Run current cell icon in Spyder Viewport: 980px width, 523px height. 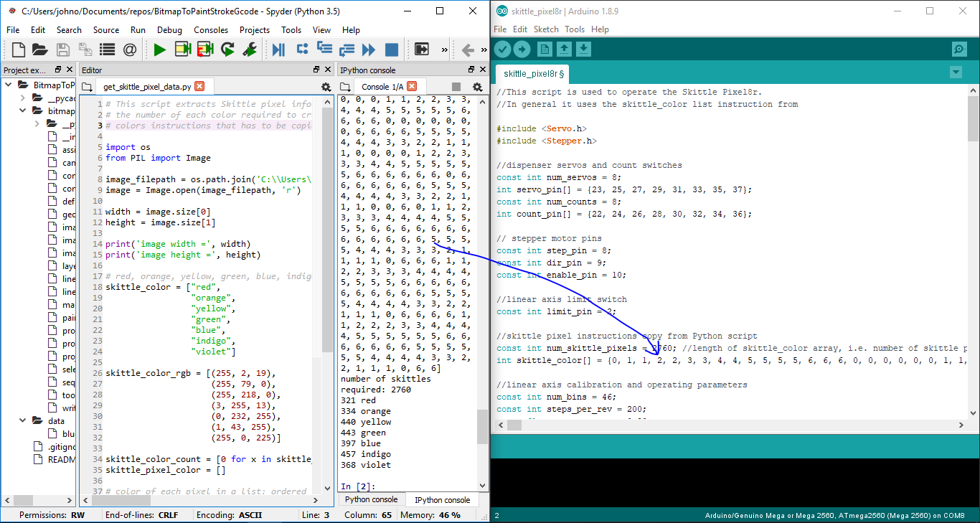pyautogui.click(x=183, y=50)
